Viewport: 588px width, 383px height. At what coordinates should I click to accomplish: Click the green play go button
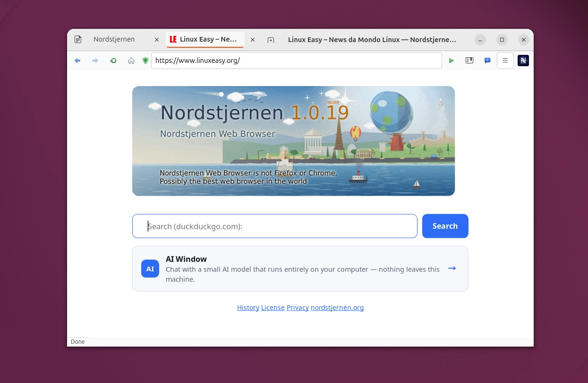[x=452, y=61]
